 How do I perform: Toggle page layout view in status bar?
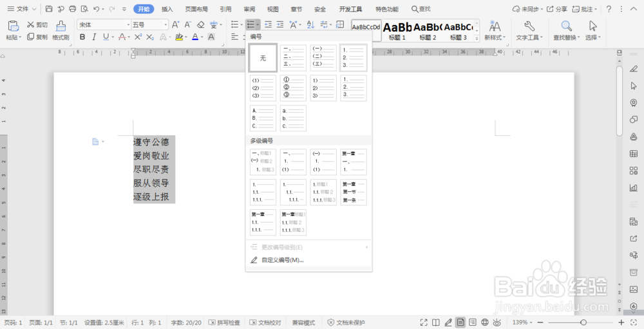461,323
